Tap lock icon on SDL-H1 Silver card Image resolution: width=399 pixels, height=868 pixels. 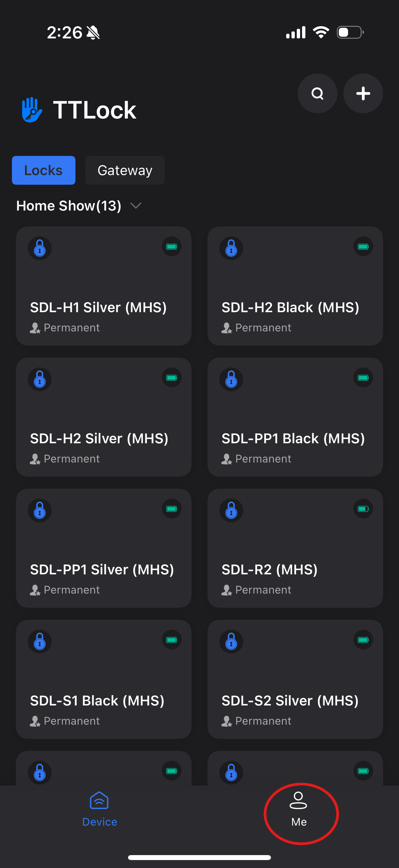pos(40,248)
